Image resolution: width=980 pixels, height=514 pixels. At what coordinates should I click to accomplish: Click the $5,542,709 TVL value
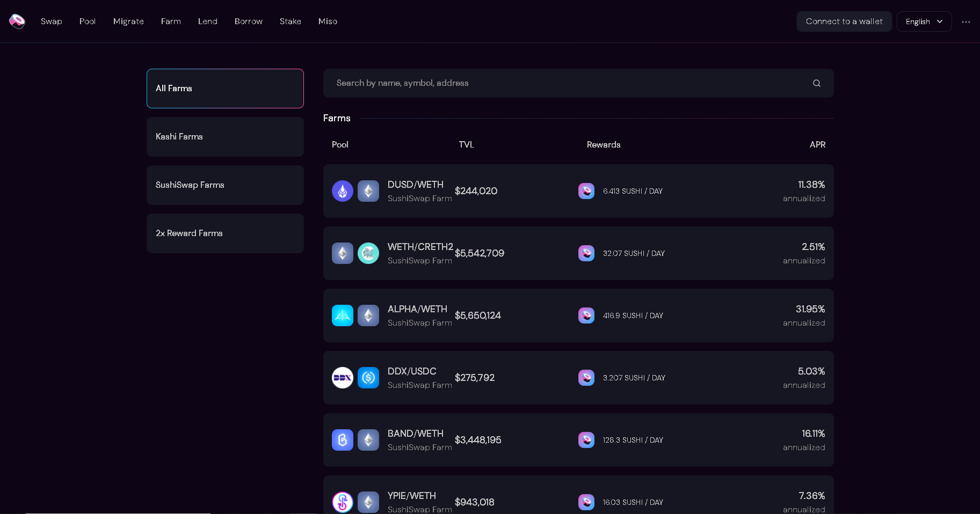[x=480, y=253]
